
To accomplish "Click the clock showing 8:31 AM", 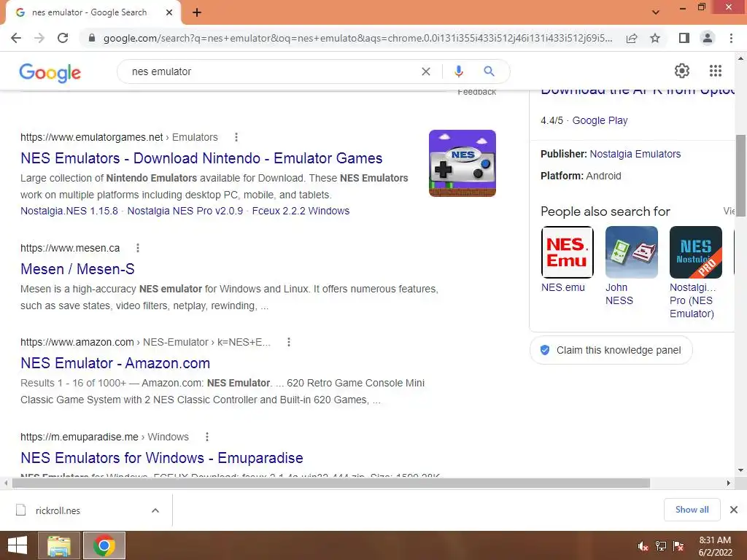I will (x=715, y=540).
